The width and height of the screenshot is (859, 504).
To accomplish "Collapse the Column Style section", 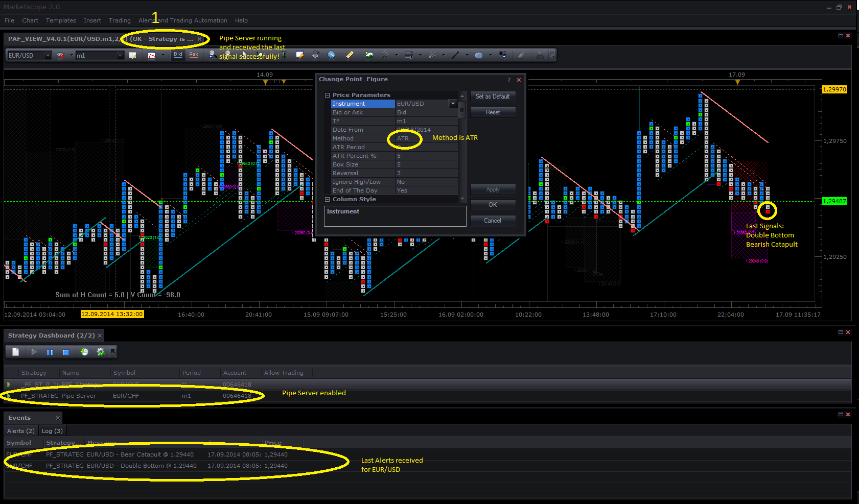I will click(x=328, y=199).
